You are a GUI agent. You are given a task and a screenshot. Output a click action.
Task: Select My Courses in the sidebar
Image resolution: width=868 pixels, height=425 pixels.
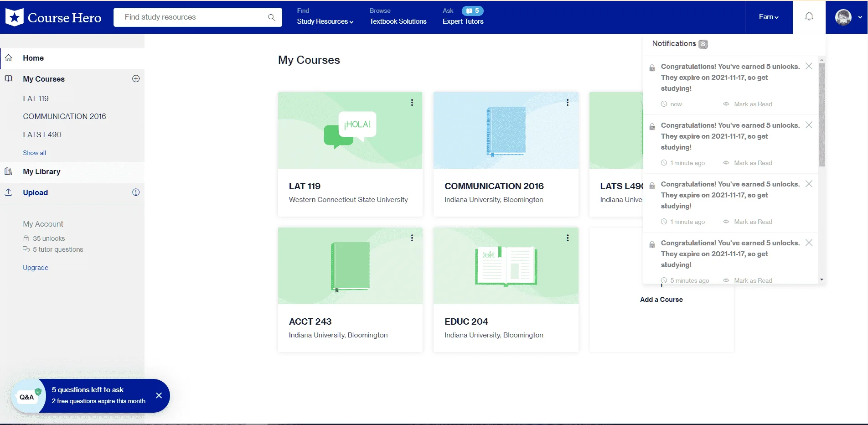pyautogui.click(x=44, y=79)
